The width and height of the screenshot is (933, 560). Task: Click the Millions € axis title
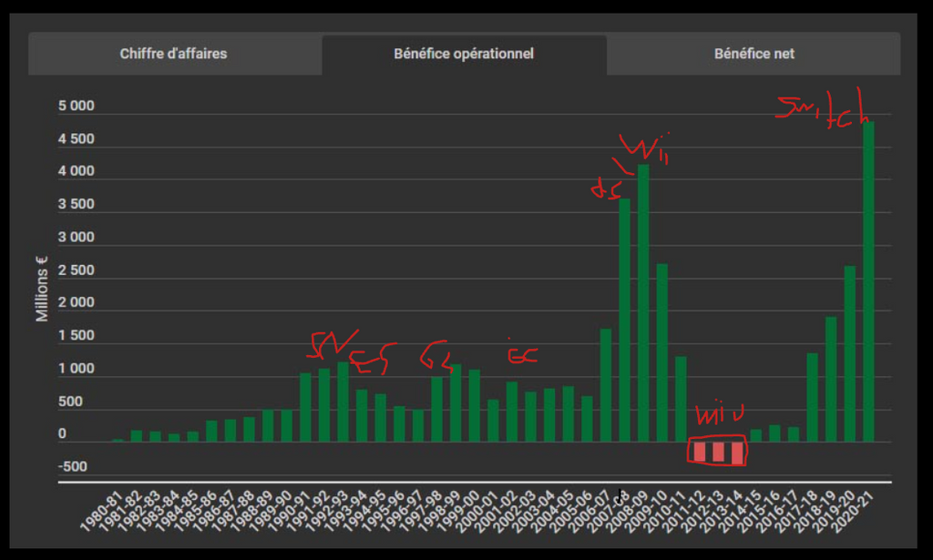42,288
